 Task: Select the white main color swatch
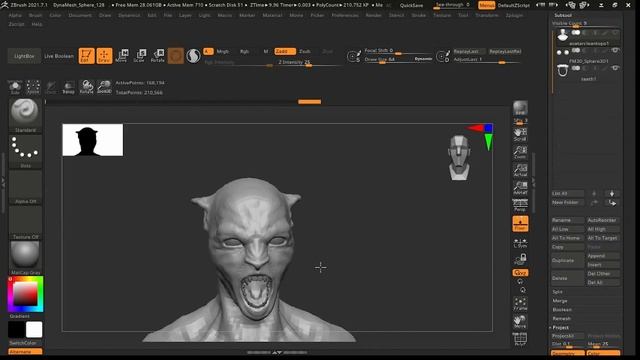[x=34, y=330]
